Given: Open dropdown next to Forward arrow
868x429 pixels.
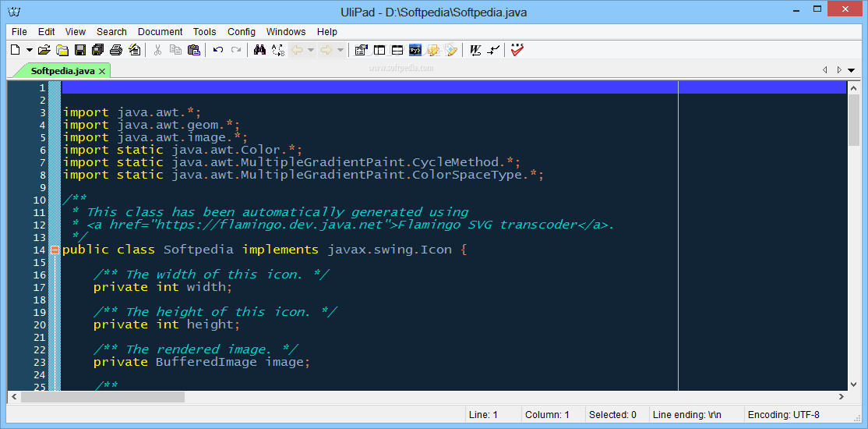Looking at the screenshot, I should 340,50.
